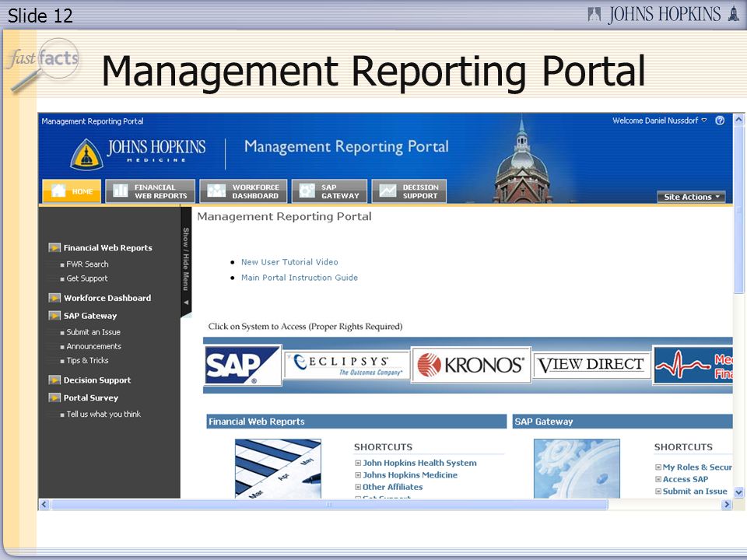Click the Decision Support sidebar folder icon
The width and height of the screenshot is (747, 560).
click(x=54, y=380)
